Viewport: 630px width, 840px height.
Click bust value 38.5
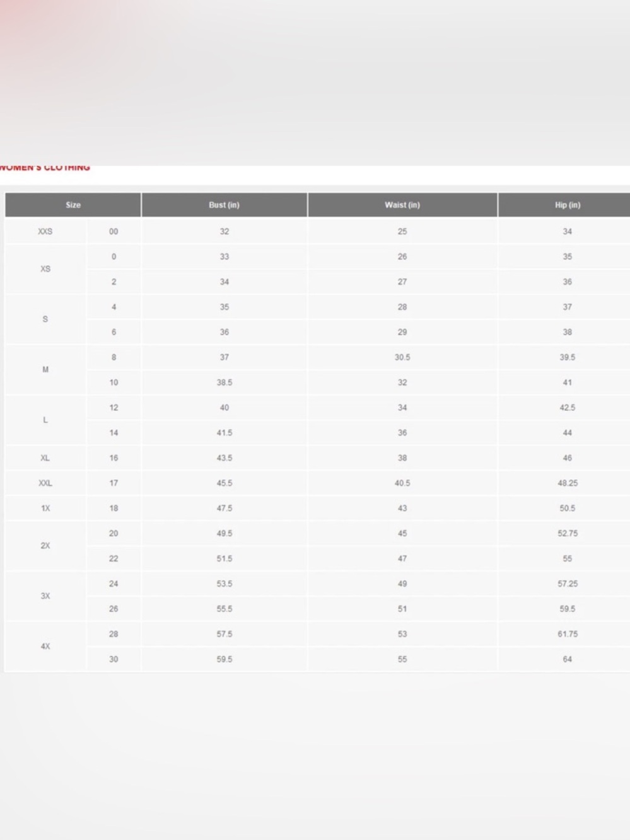[225, 383]
